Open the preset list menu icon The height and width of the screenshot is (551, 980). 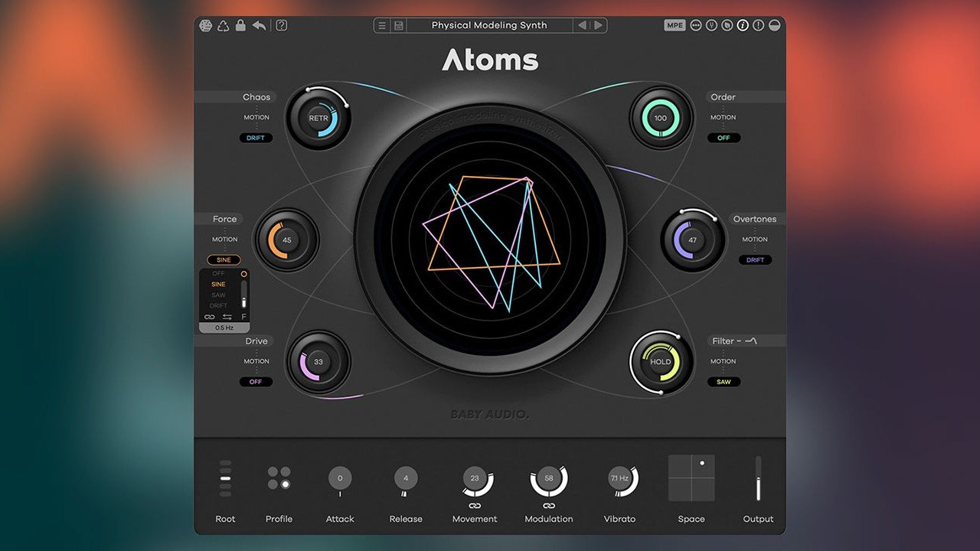point(382,25)
